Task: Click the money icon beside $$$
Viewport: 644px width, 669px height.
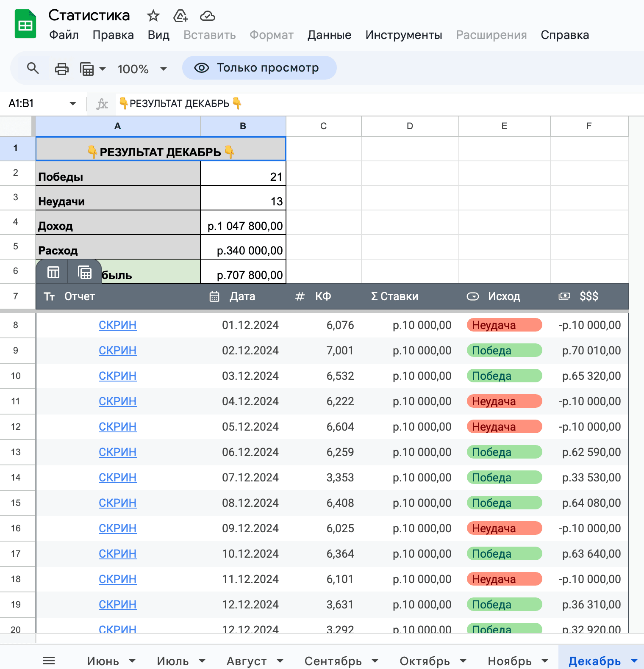Action: pyautogui.click(x=564, y=296)
